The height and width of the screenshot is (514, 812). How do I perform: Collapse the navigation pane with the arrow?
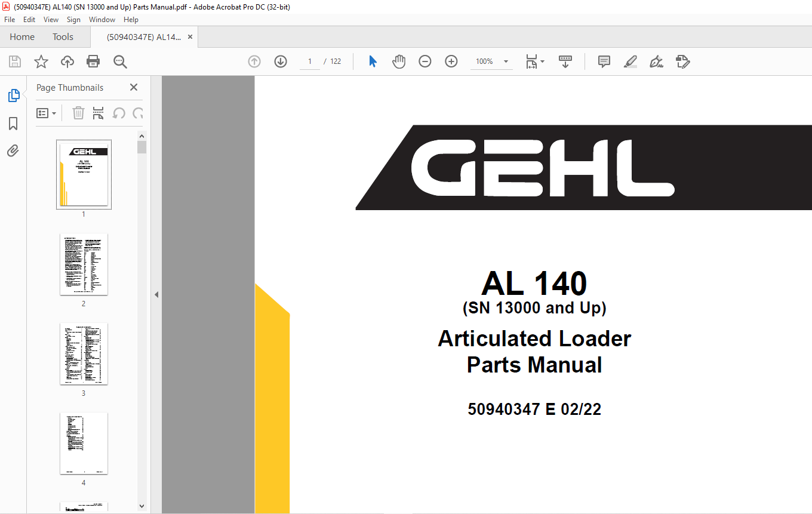pyautogui.click(x=156, y=294)
